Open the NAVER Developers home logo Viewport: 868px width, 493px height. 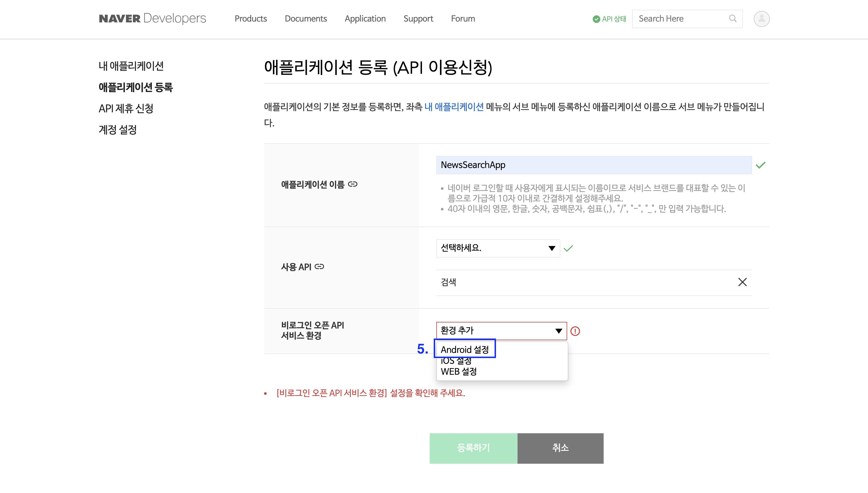pos(152,18)
